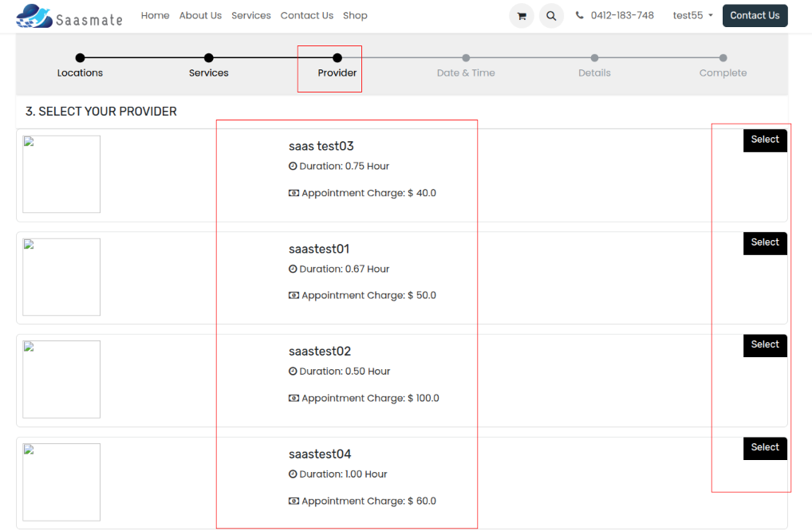Open the shopping cart icon
Screen dimensions: 812x531
[x=522, y=16]
